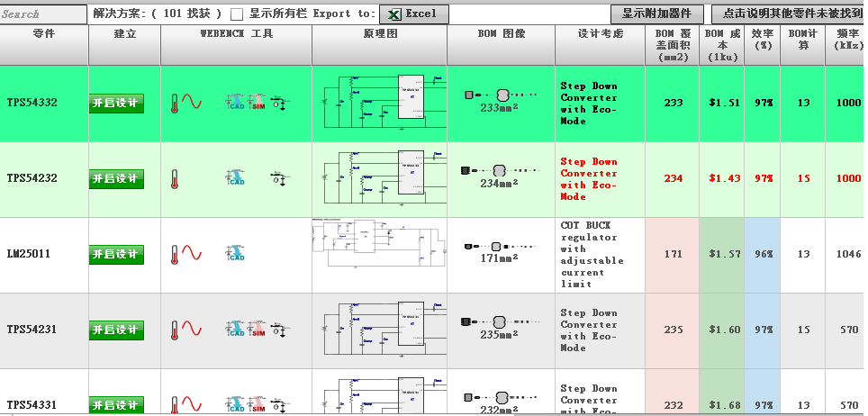Click SIM export icon in TPS54231 row
This screenshot has height=416, width=868.
(257, 329)
